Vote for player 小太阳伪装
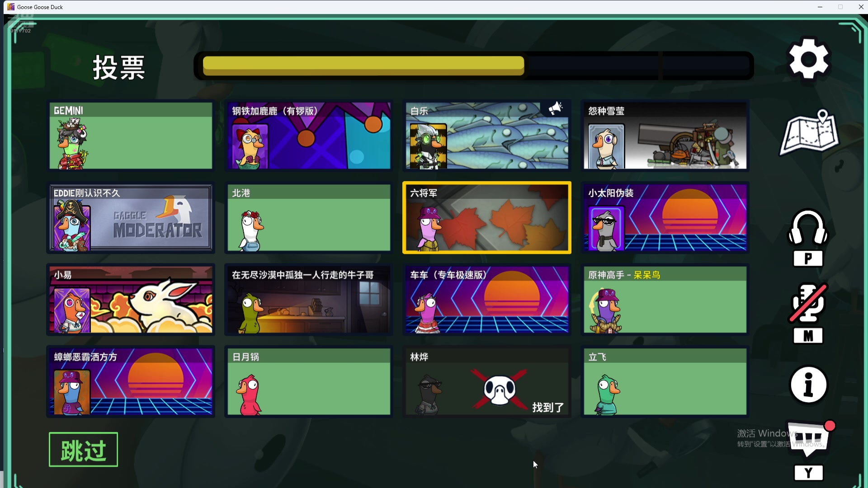This screenshot has width=868, height=488. point(665,218)
